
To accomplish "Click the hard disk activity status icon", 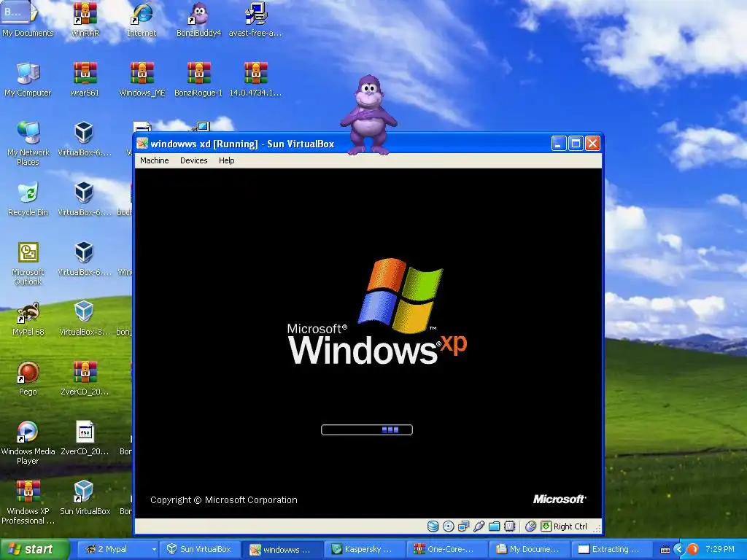I will (x=433, y=526).
